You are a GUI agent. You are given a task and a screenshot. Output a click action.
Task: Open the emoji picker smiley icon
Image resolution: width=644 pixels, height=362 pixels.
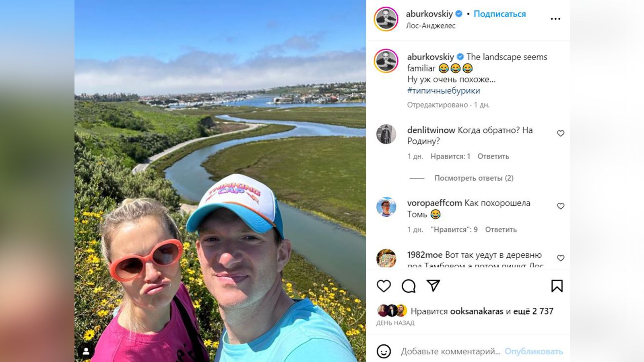click(x=384, y=351)
